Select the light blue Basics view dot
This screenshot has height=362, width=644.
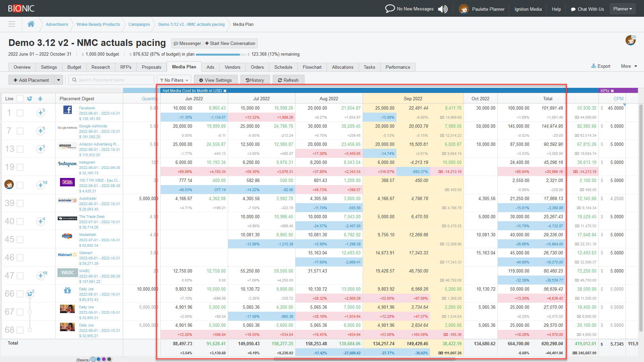(93, 359)
